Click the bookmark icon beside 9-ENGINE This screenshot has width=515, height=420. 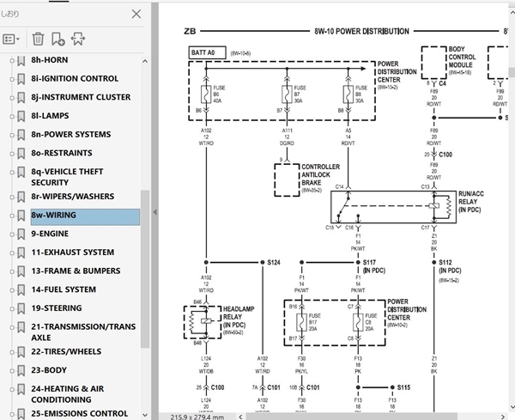(x=21, y=234)
